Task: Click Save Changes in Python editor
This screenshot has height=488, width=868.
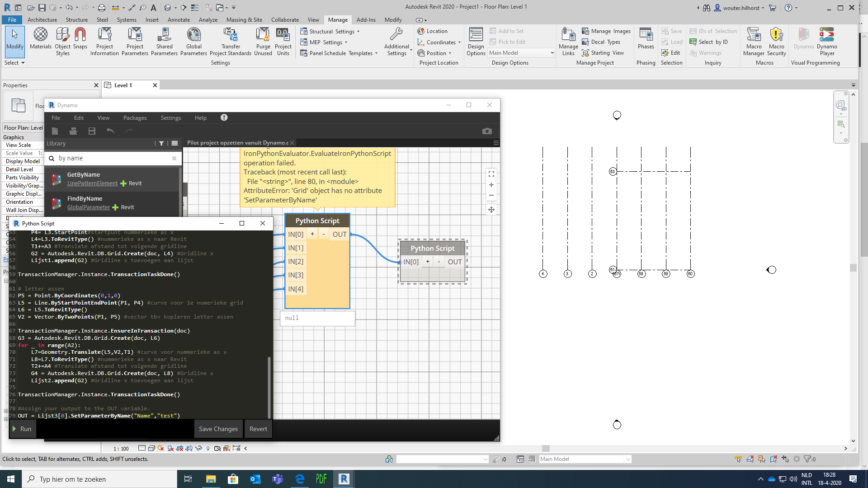Action: pos(218,429)
